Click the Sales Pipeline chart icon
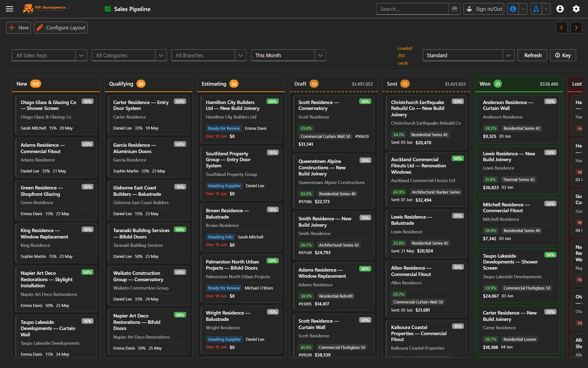The height and width of the screenshot is (368, 588). click(x=108, y=9)
